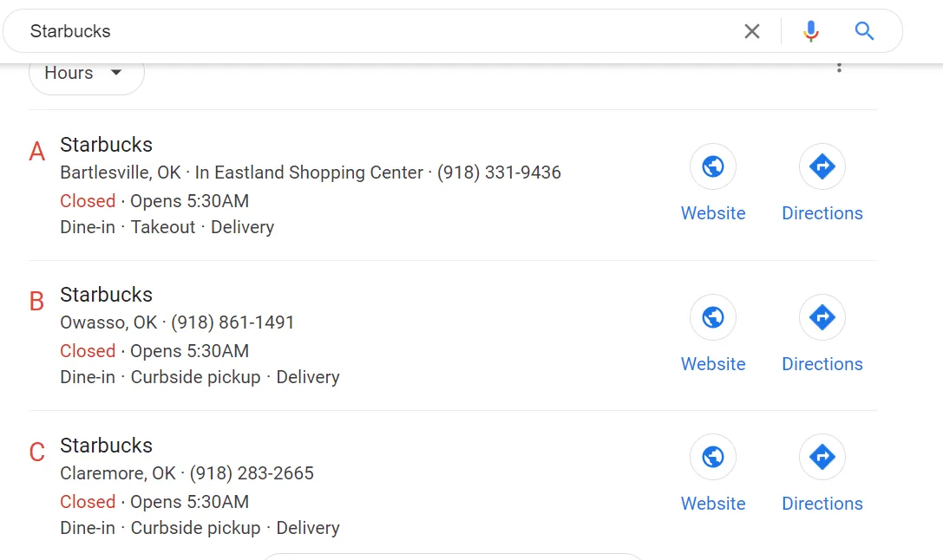Open Starbucks listing B title

106,295
